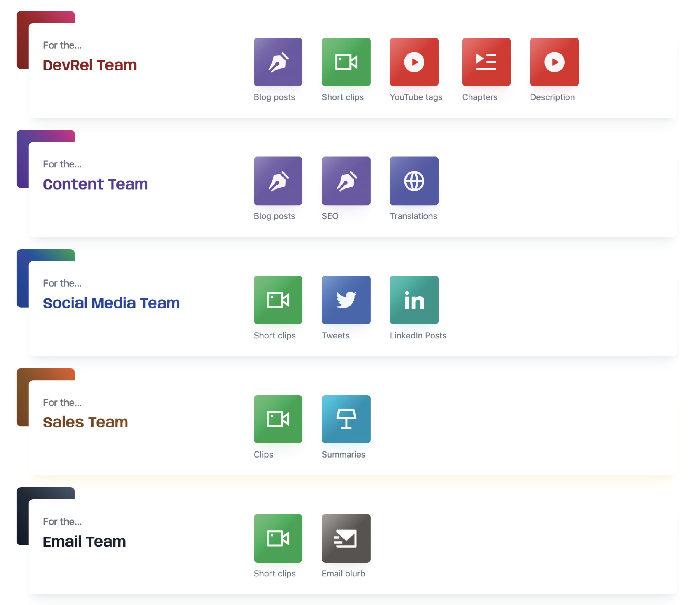Open the Translations globe icon

(x=414, y=181)
